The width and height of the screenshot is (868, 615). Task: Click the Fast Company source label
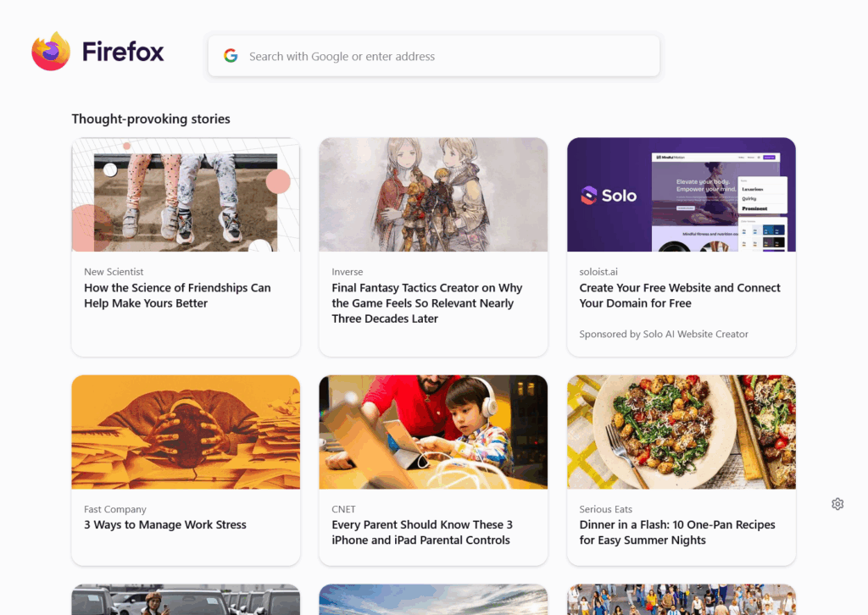(x=115, y=509)
